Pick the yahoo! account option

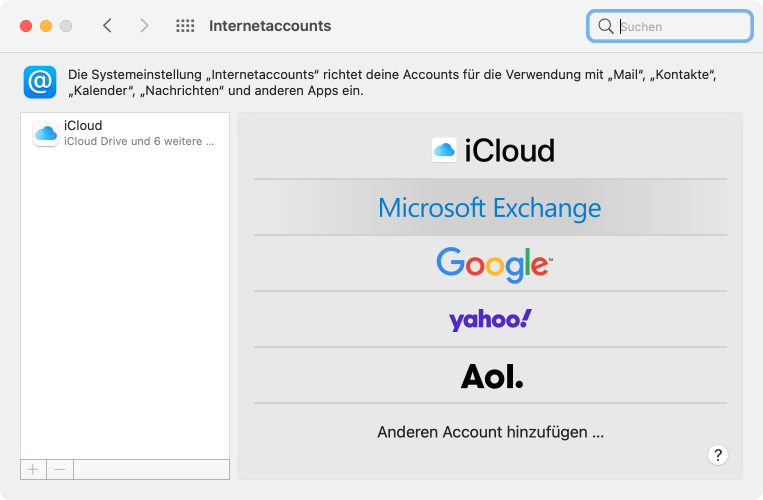[490, 320]
